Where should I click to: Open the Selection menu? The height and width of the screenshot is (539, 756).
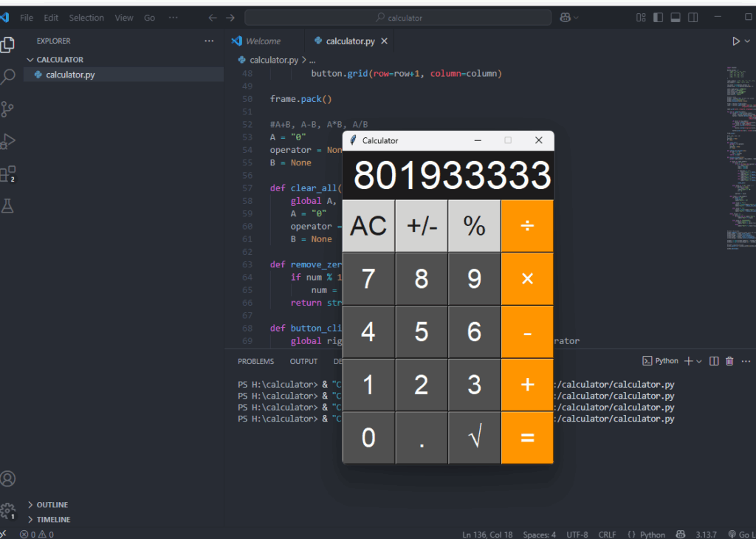(86, 18)
